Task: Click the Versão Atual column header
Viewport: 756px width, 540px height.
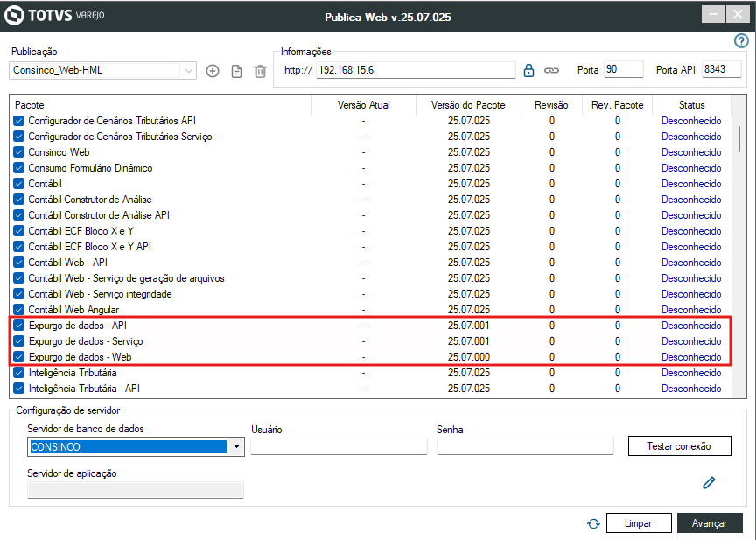Action: (363, 105)
